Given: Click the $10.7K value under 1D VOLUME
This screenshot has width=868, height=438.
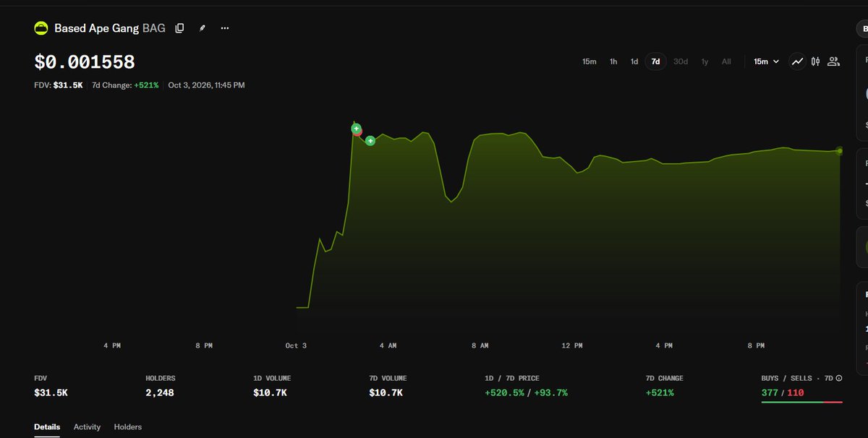Looking at the screenshot, I should tap(270, 393).
